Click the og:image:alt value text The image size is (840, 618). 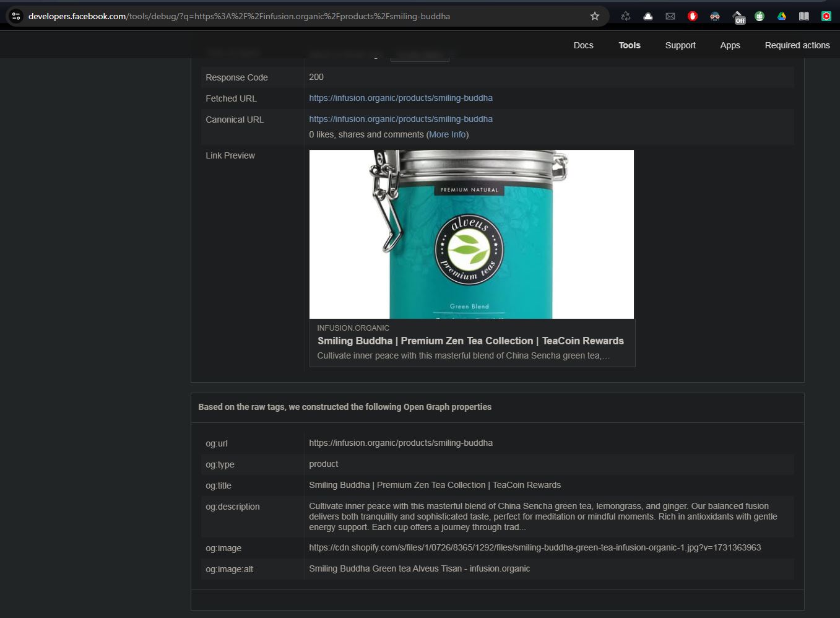(x=420, y=568)
